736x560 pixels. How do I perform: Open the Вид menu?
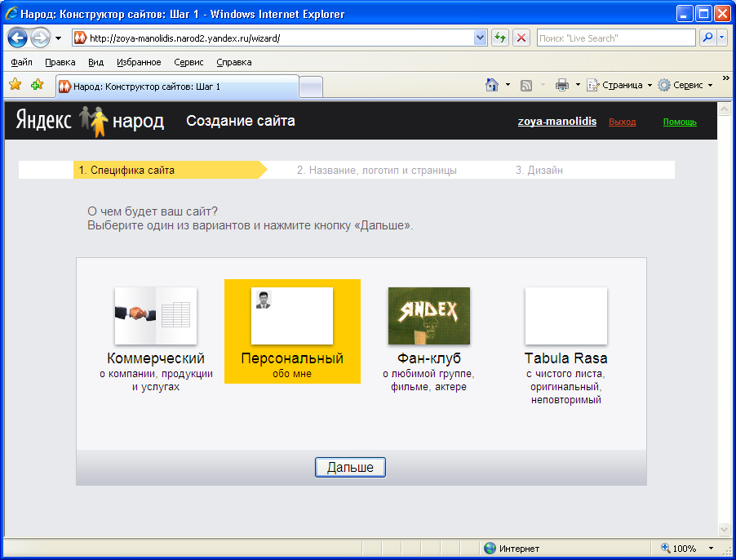95,62
